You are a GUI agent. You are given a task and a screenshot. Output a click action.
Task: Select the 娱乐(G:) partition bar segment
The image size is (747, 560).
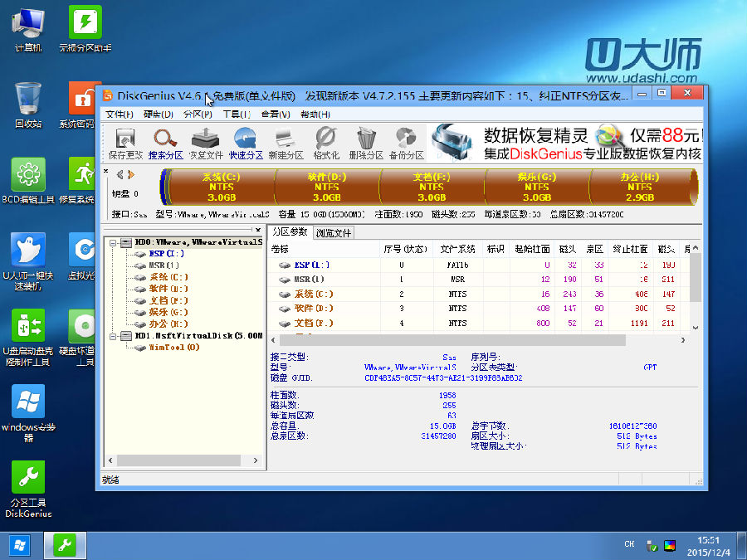tap(537, 187)
